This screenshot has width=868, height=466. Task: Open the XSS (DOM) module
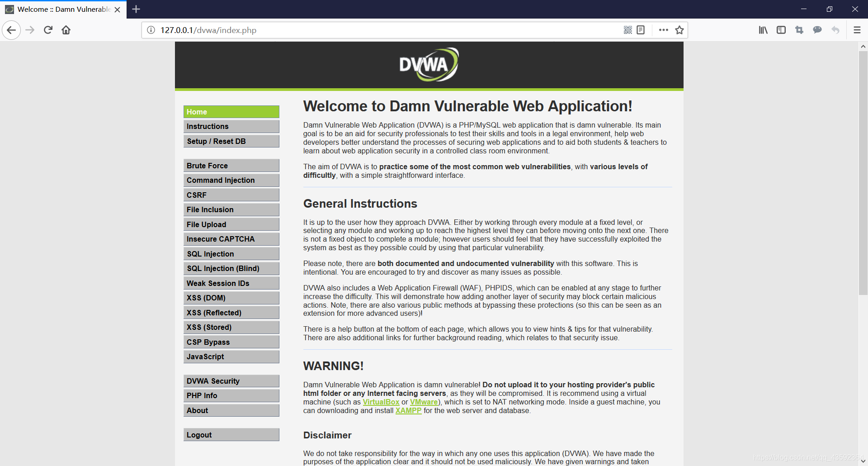(231, 298)
